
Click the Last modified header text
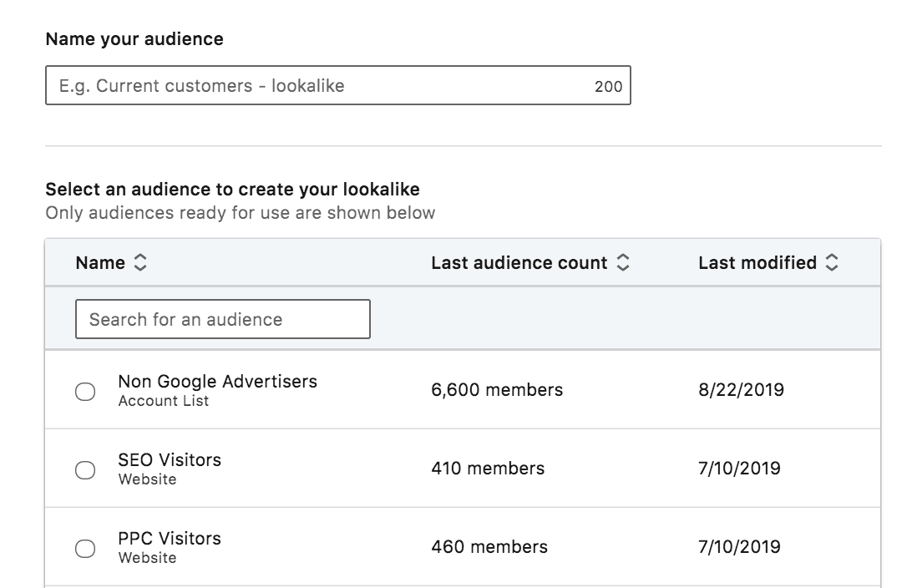pyautogui.click(x=758, y=263)
